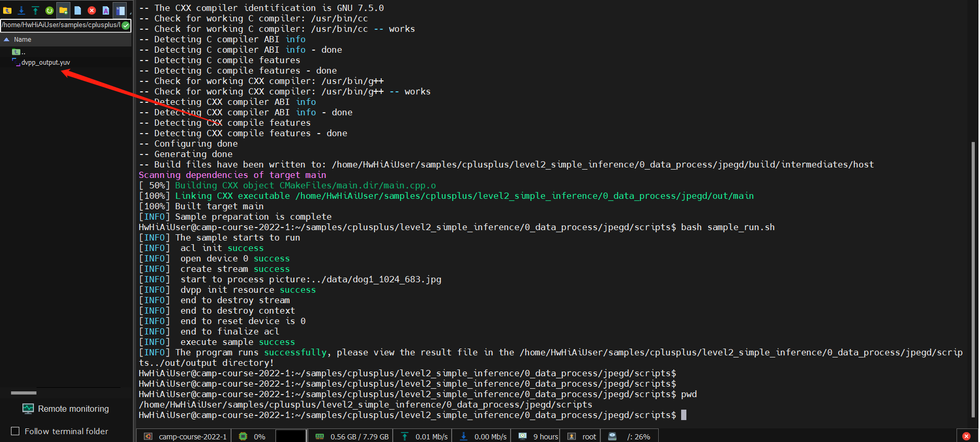Click the RAM icon beside 0.56 GB / 7.79 GB
This screenshot has width=980, height=442.
(x=320, y=436)
